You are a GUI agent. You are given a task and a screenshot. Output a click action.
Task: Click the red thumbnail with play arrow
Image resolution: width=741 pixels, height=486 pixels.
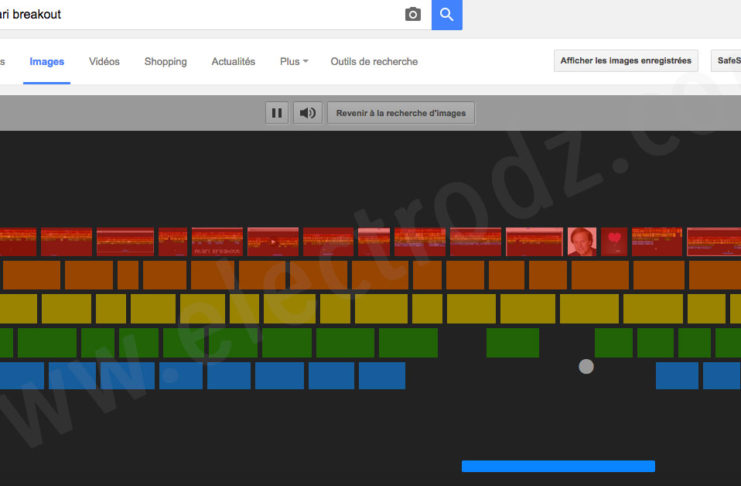[x=273, y=242]
